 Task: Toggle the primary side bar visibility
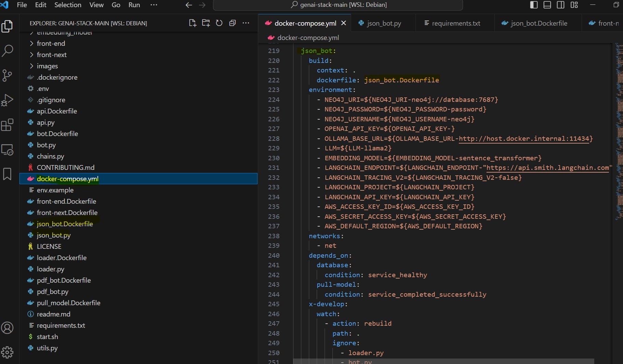click(534, 5)
